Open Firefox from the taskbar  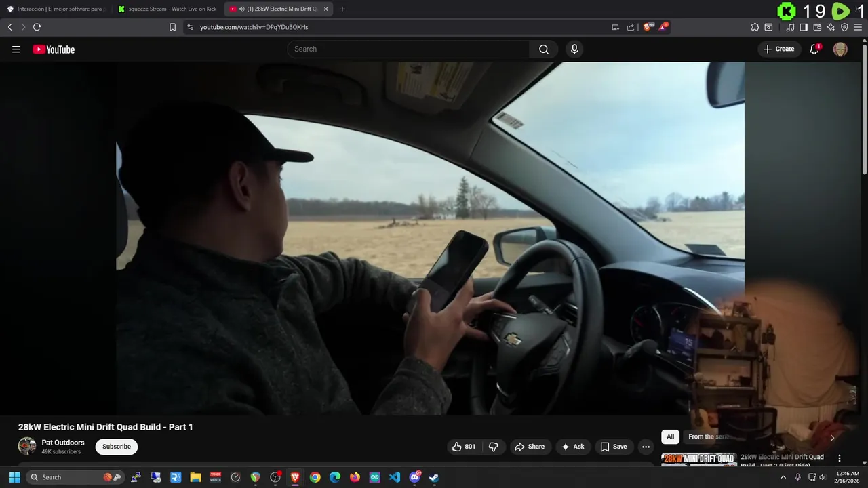pos(355,477)
